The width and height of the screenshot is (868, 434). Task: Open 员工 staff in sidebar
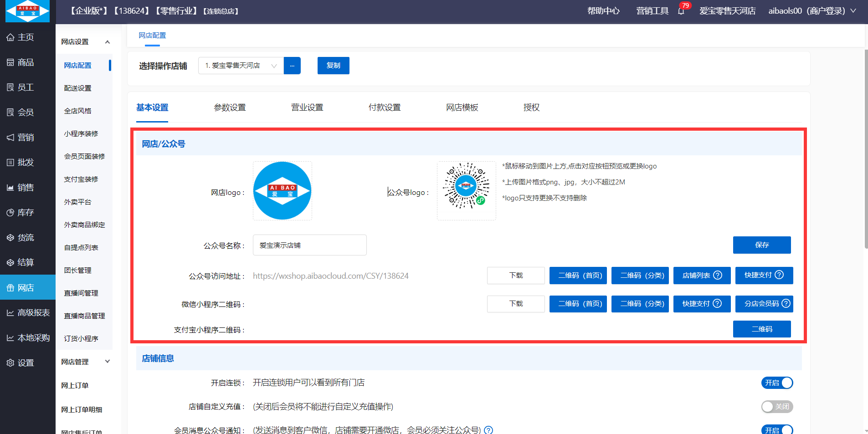[x=21, y=87]
